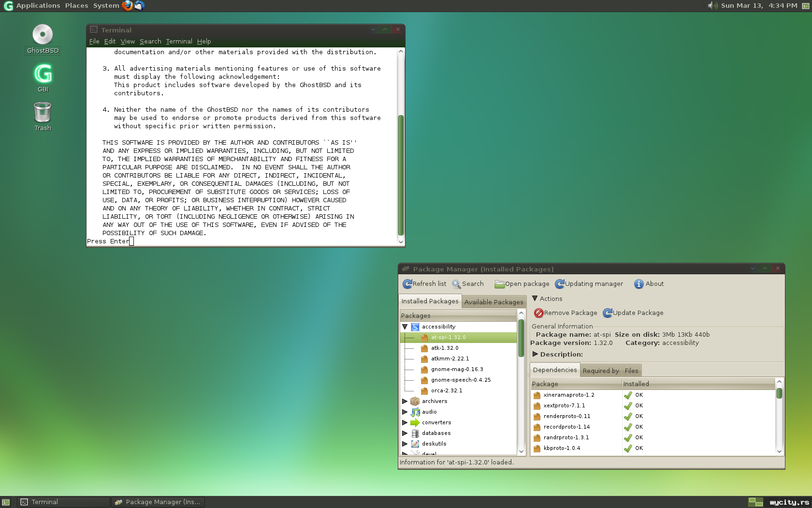Screen dimensions: 812x508
Task: Open the System menu
Action: pyautogui.click(x=106, y=6)
